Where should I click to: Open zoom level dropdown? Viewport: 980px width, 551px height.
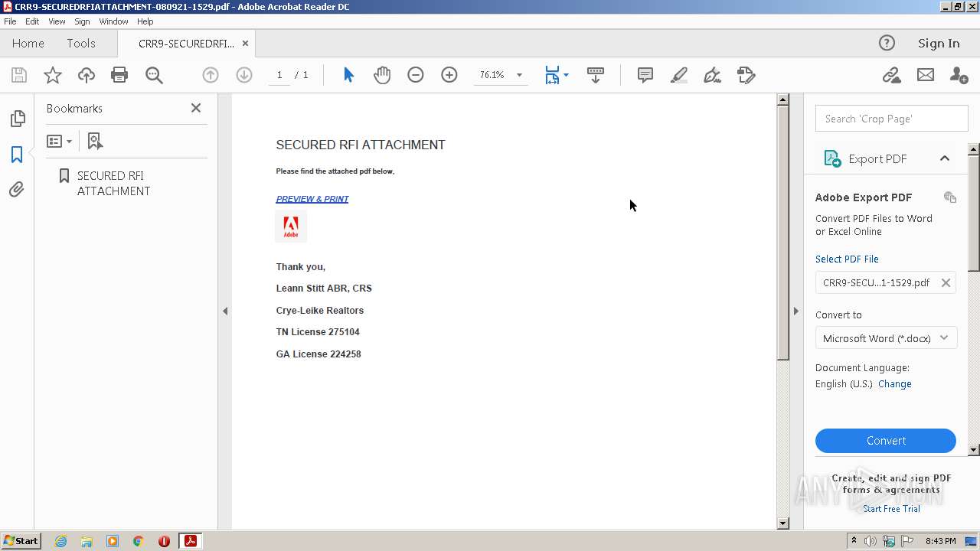519,75
